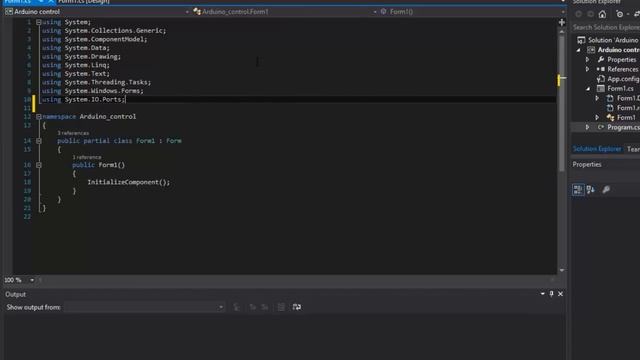Viewport: 640px width, 360px height.
Task: Toggle word wrap in the Output window
Action: pos(297,307)
